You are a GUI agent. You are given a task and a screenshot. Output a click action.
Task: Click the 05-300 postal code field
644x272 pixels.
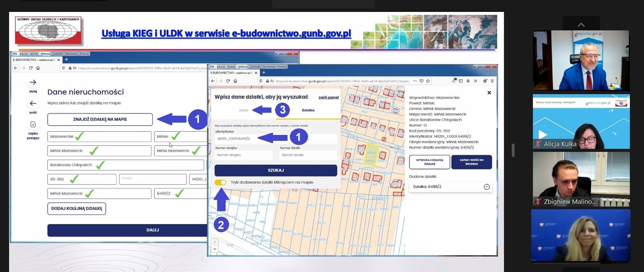[x=82, y=179]
